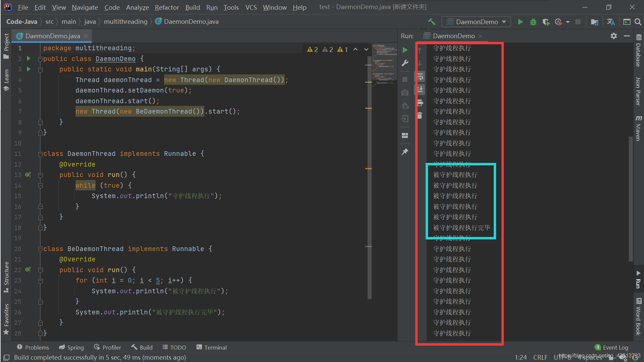Click the Run panel stop square icon
The width and height of the screenshot is (644, 362).
[405, 79]
